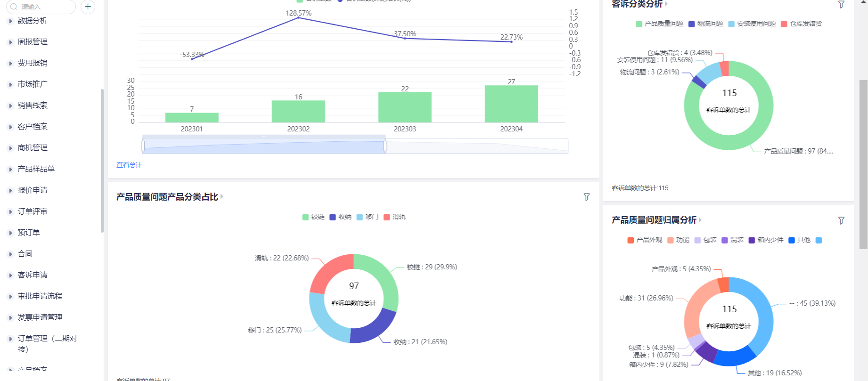868x381 pixels.
Task: Click 铰链 green segment of donut chart
Action: 385,278
